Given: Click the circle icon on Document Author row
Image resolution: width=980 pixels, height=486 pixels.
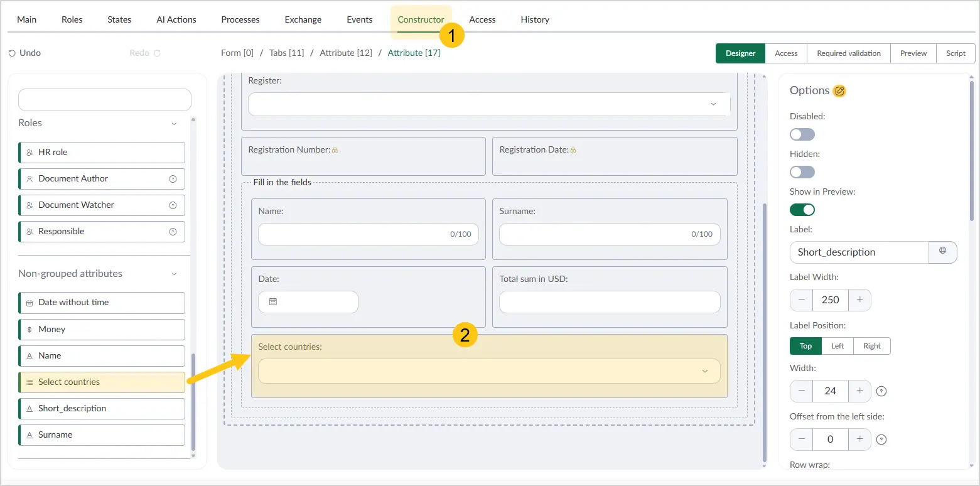Looking at the screenshot, I should 173,179.
